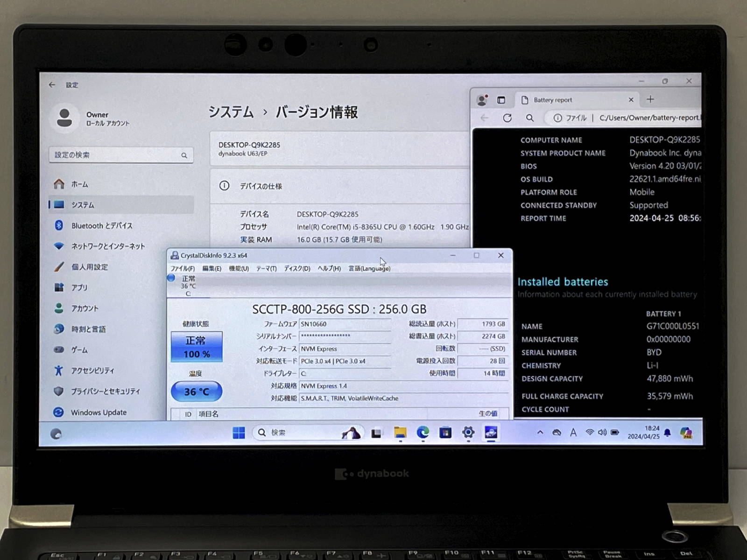Open Microsoft Edge from taskbar
Image resolution: width=747 pixels, height=560 pixels.
tap(423, 433)
